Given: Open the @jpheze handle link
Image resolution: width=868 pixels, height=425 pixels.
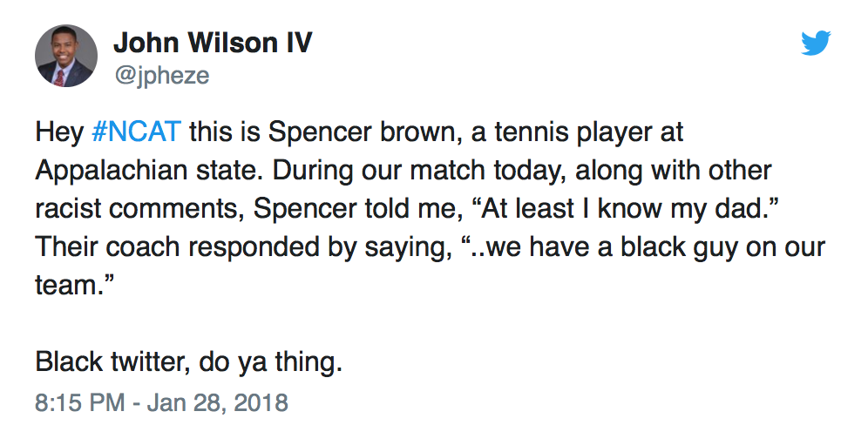Looking at the screenshot, I should pyautogui.click(x=161, y=75).
